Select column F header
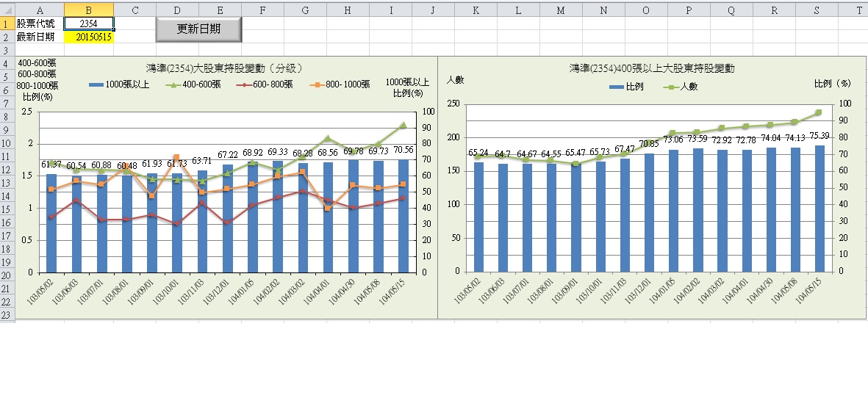868x412 pixels. click(262, 10)
